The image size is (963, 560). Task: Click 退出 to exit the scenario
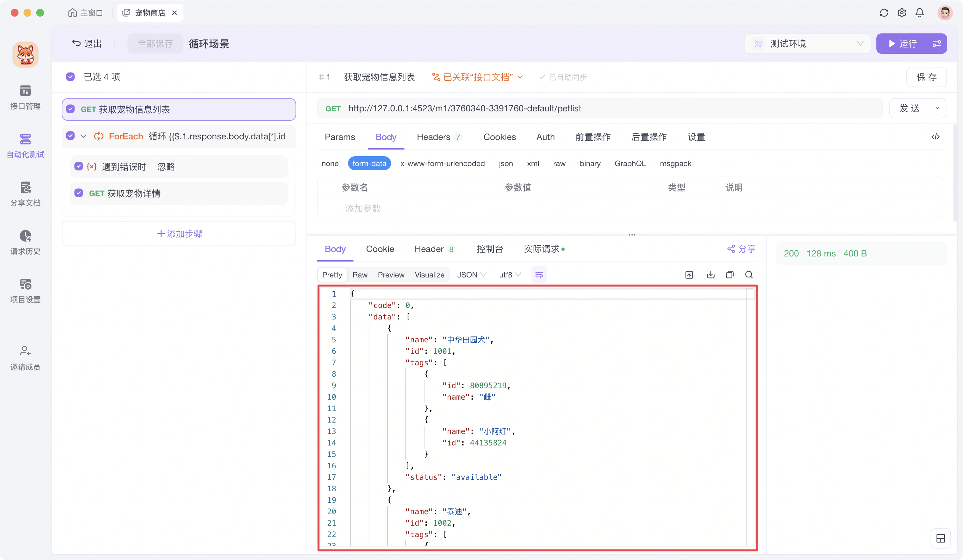point(87,44)
